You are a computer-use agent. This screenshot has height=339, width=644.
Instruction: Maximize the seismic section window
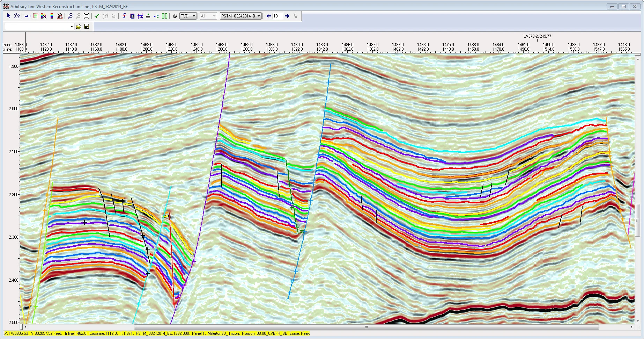(x=623, y=6)
